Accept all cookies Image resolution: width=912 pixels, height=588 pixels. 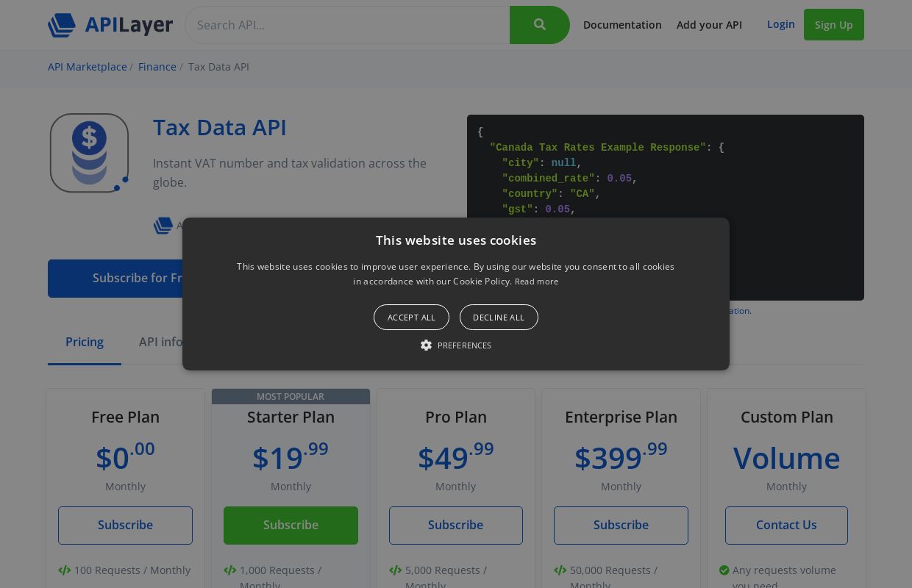click(x=411, y=318)
